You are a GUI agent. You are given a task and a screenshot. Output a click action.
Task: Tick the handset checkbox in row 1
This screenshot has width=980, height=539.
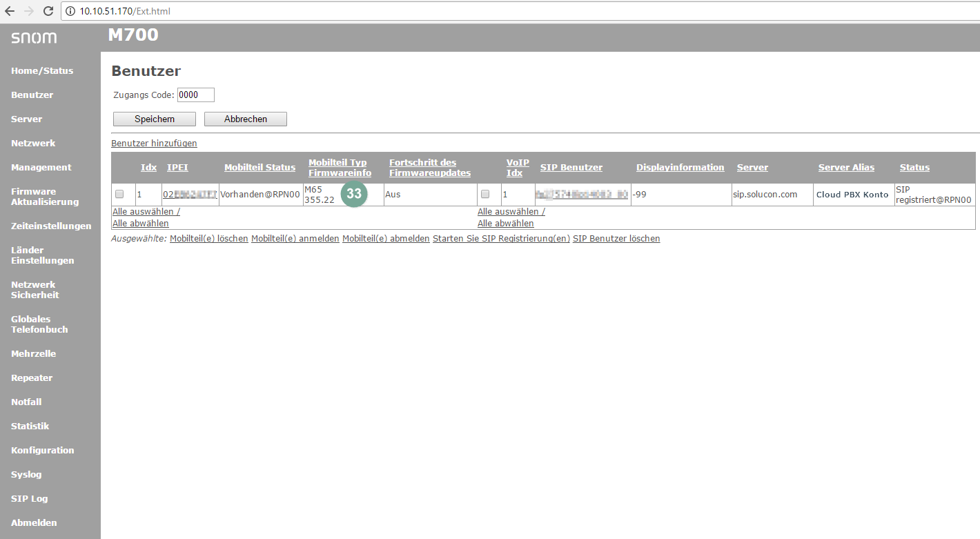[119, 194]
